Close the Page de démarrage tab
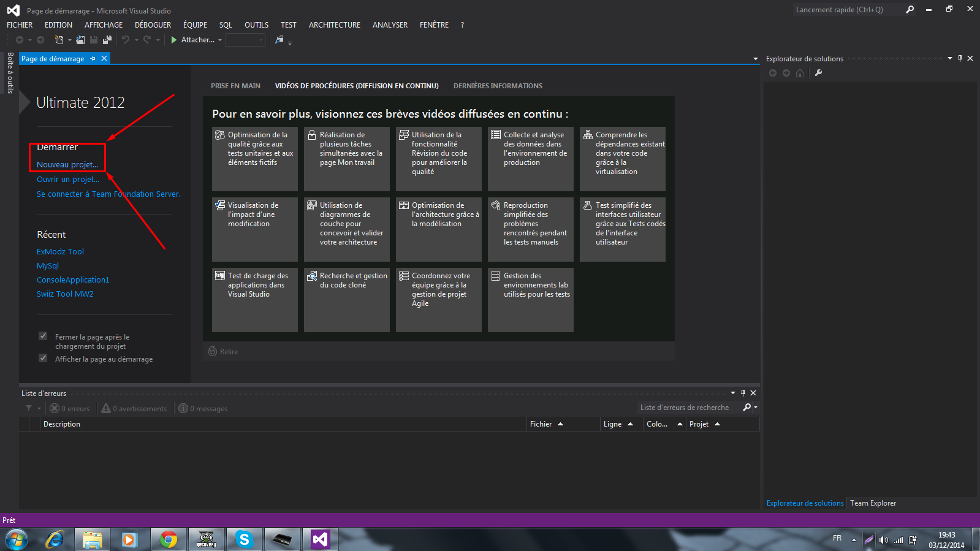The width and height of the screenshot is (980, 551). coord(104,58)
